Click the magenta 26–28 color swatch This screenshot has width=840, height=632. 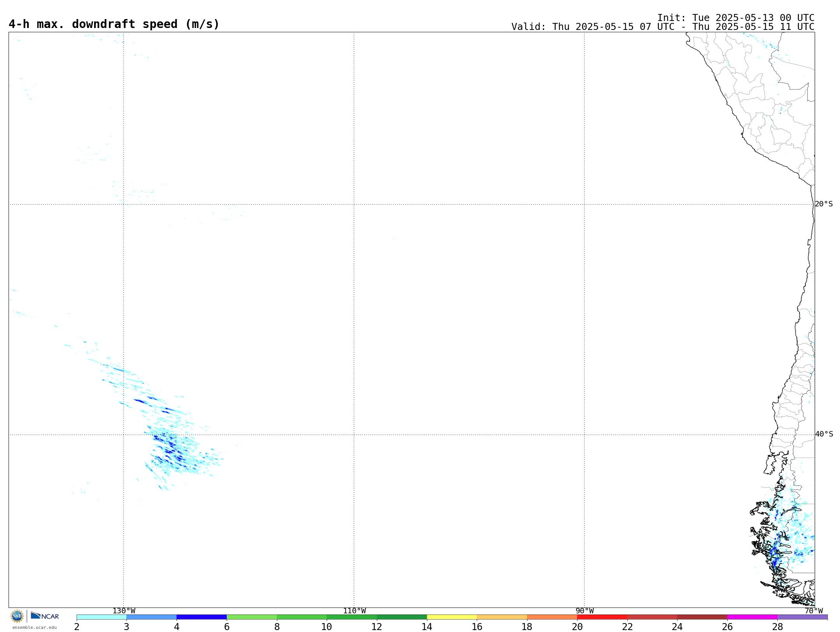pyautogui.click(x=752, y=617)
